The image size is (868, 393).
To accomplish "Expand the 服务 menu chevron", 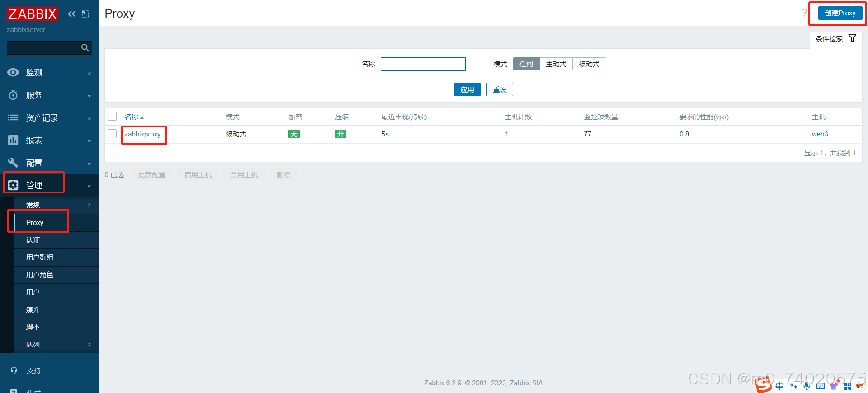I will [89, 96].
